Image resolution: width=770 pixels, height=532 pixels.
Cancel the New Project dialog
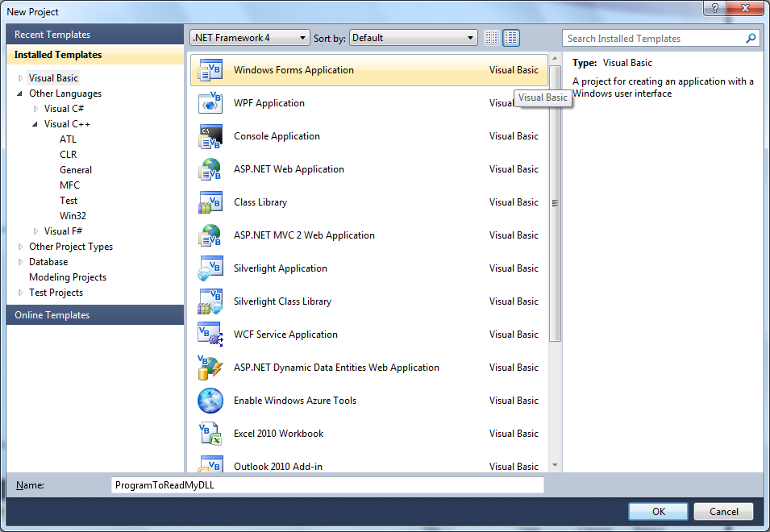click(723, 511)
